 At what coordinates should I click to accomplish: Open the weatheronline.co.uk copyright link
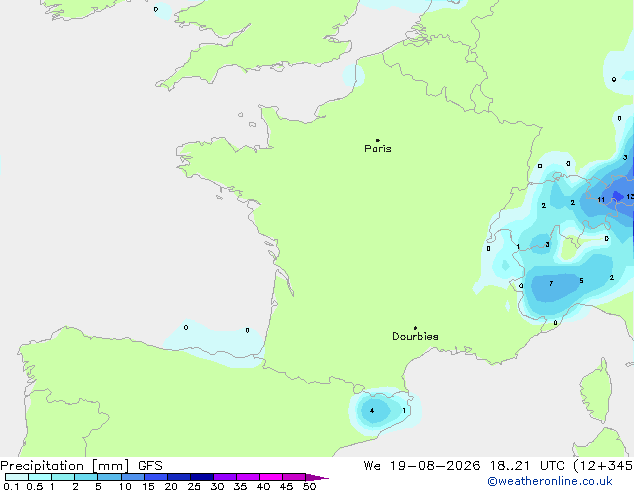point(550,481)
